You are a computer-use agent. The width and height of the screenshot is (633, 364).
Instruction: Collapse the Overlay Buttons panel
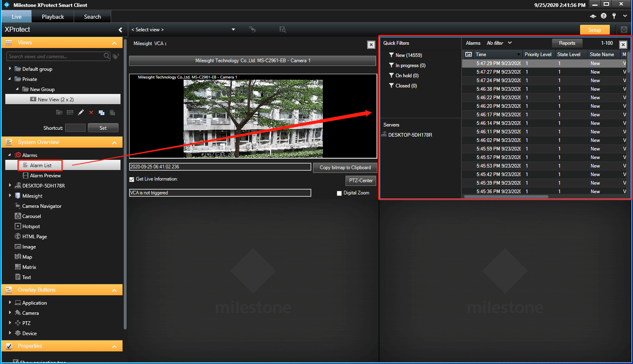114,290
